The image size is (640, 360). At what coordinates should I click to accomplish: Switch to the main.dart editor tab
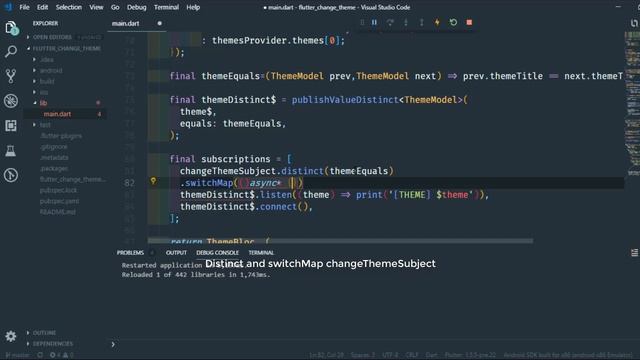tap(126, 24)
